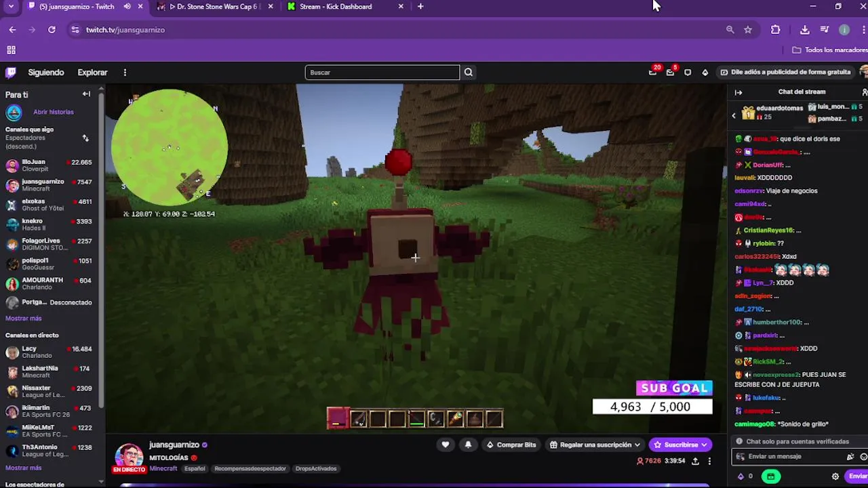Open the community users icon in chat header
This screenshot has height=488, width=868.
(x=865, y=92)
